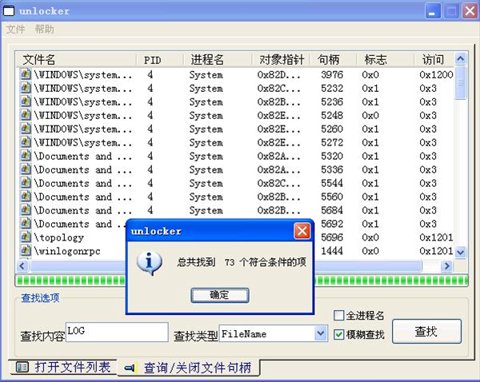Click the 查找内容 input field containing LOG
This screenshot has width=480, height=382.
(117, 332)
